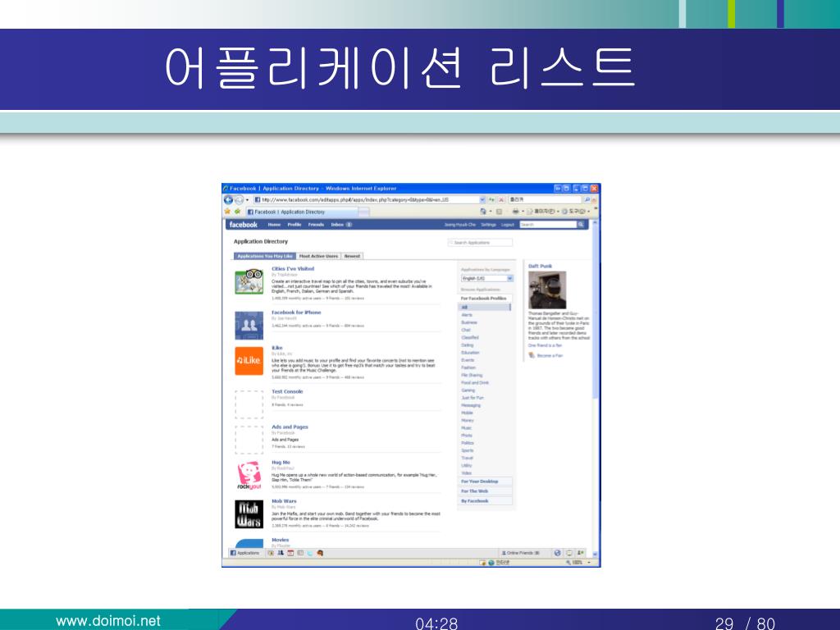840x630 pixels.
Task: Expand the For Your Desktop section
Action: pos(486,482)
